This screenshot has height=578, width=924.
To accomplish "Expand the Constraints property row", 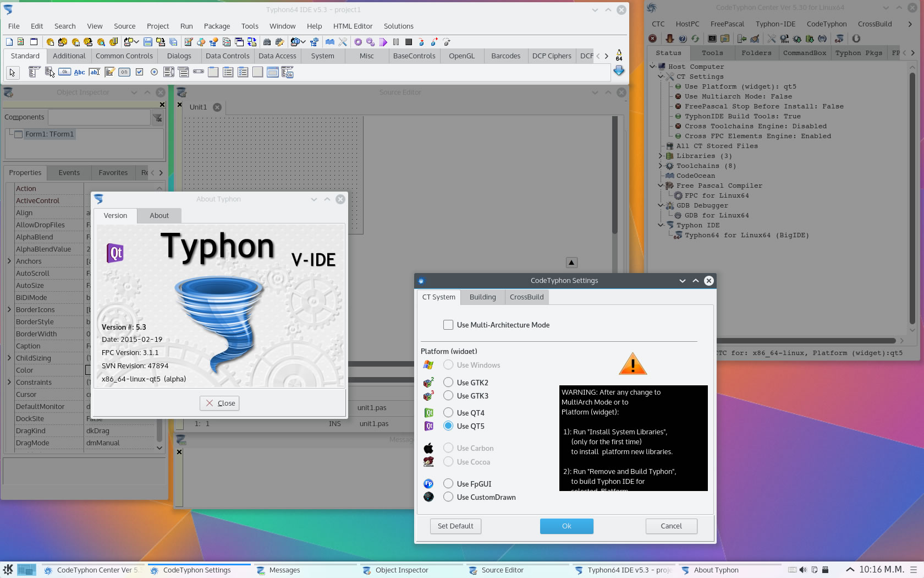I will click(9, 382).
